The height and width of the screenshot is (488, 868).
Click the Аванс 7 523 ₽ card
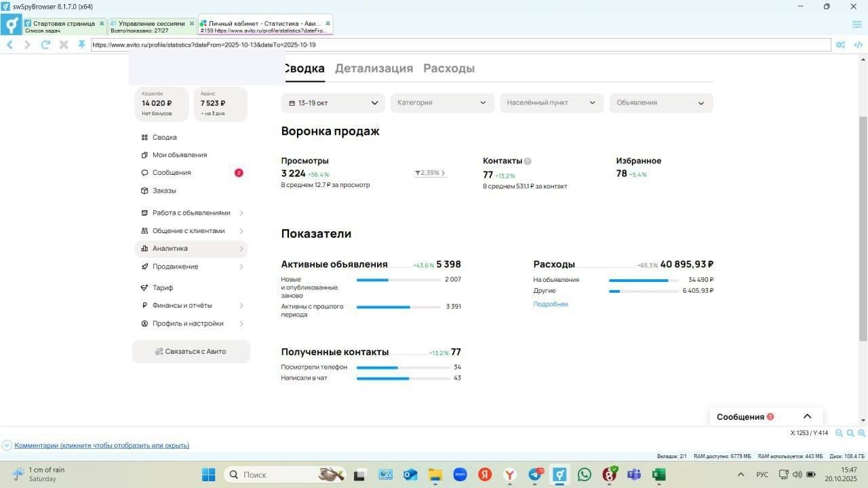click(220, 104)
